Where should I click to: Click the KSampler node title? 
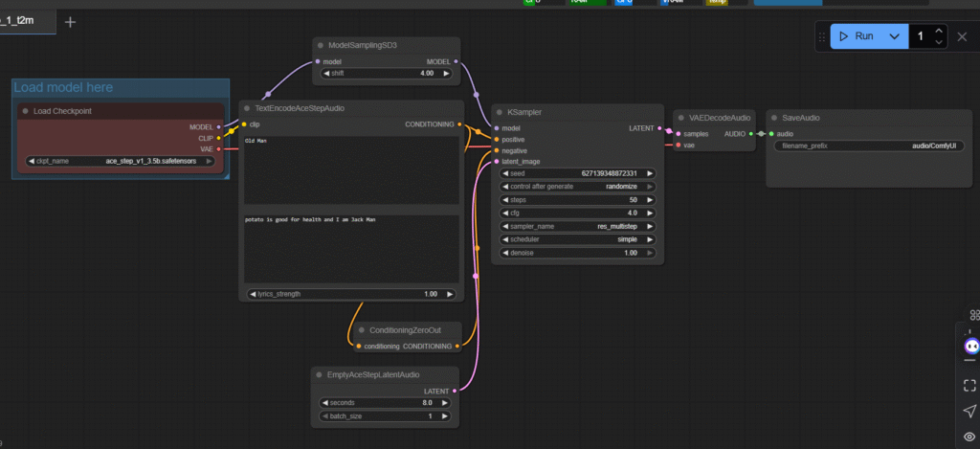524,113
